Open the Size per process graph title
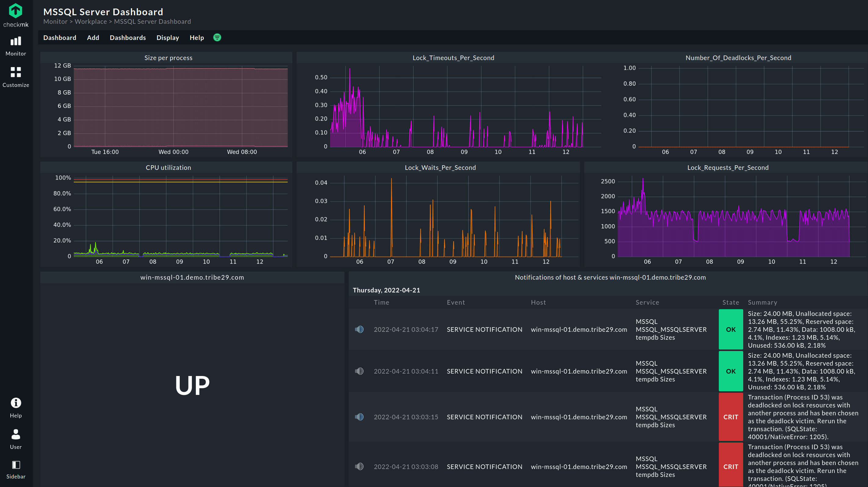Screen dimensions: 868x487 [168, 58]
